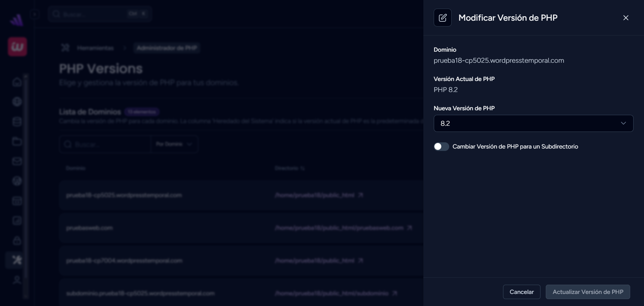
Task: Open external link icon for pruebasweb.com directory
Action: tap(410, 228)
